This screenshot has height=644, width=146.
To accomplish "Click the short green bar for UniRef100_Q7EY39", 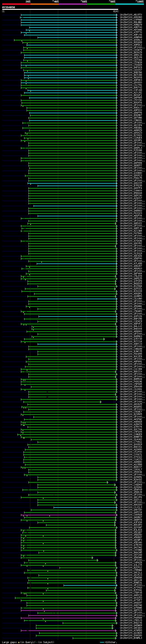I will 64,339.
